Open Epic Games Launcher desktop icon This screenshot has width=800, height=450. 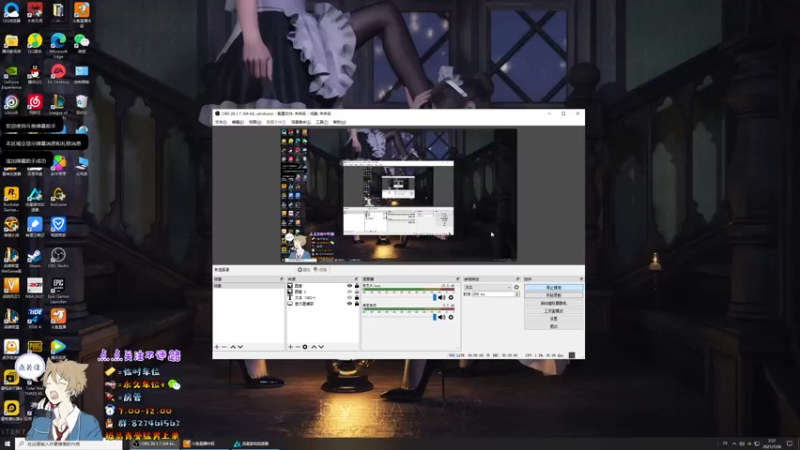coord(58,289)
